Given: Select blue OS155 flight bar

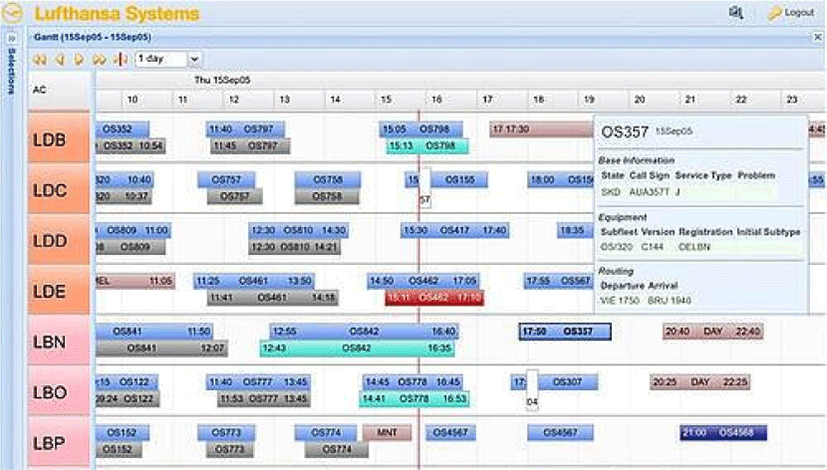Looking at the screenshot, I should pyautogui.click(x=460, y=180).
